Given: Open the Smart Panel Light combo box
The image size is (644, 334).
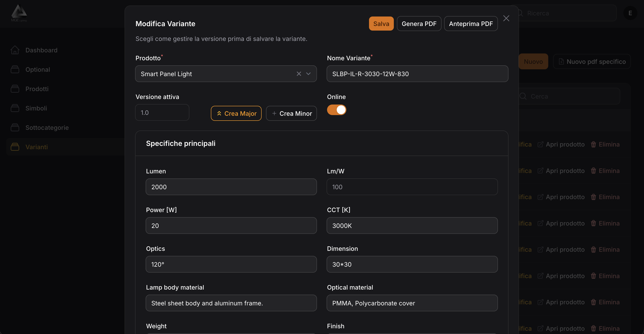Looking at the screenshot, I should click(x=215, y=74).
